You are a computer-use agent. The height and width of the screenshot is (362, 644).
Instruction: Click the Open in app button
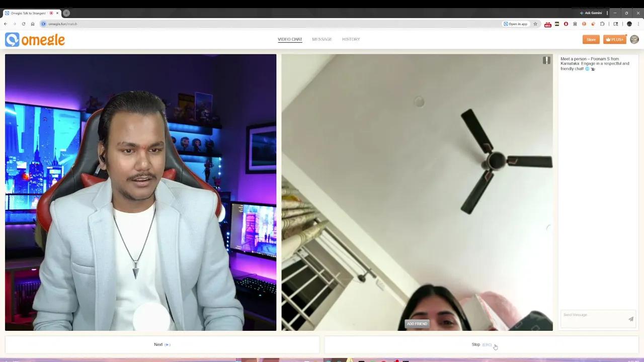pos(516,24)
